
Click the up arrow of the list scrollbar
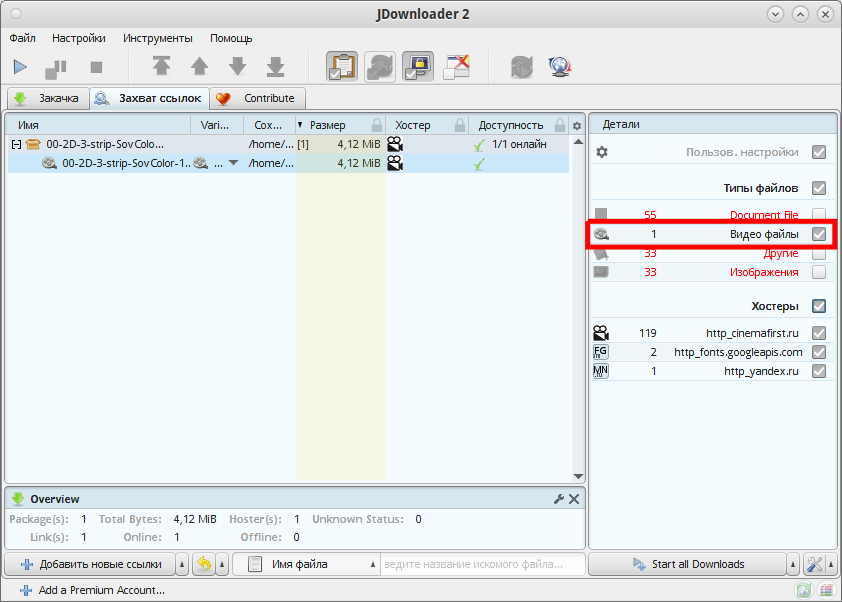point(578,142)
